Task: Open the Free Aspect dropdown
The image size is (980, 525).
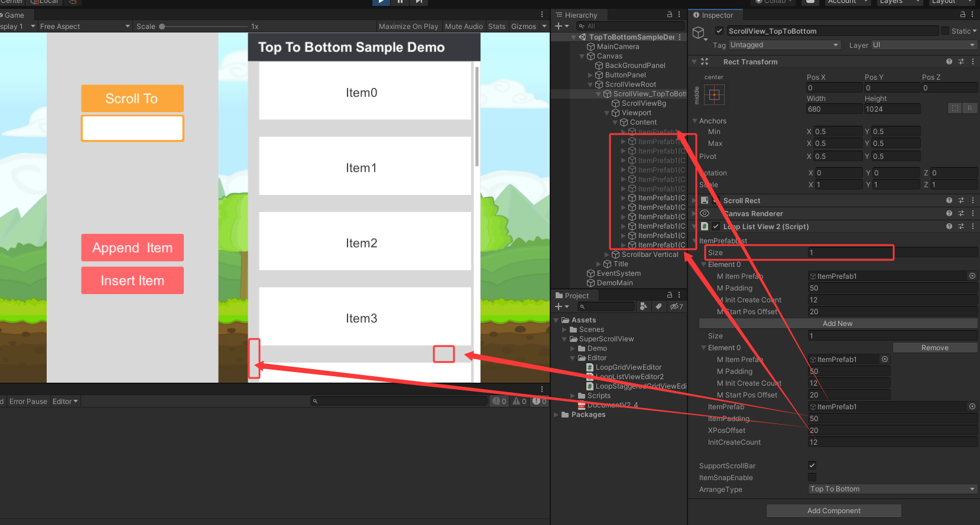Action: click(85, 26)
